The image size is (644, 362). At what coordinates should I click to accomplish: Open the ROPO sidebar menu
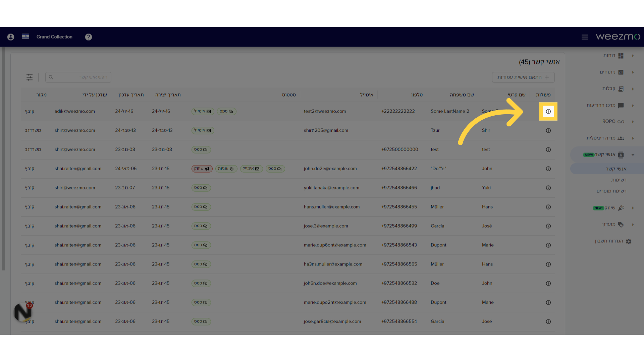coord(613,121)
